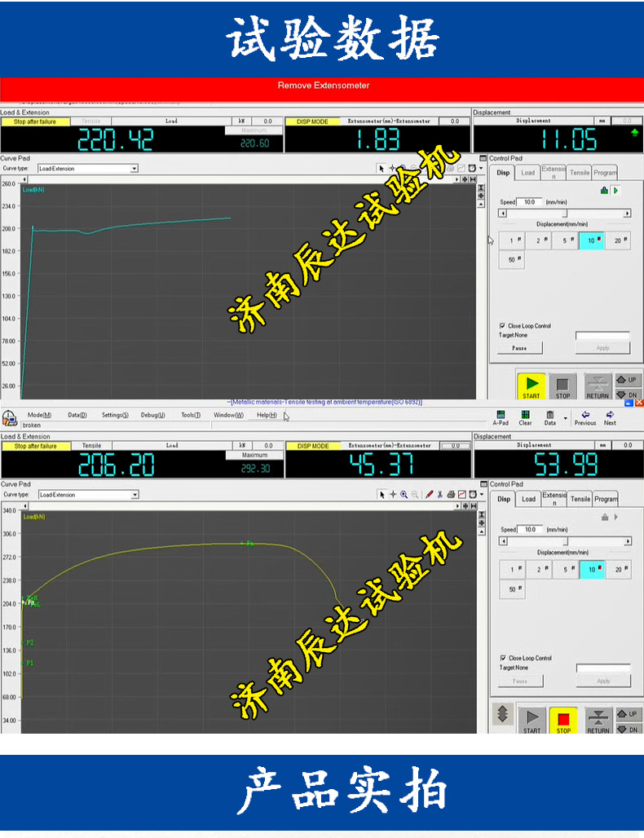Go to Next test record

610,418
